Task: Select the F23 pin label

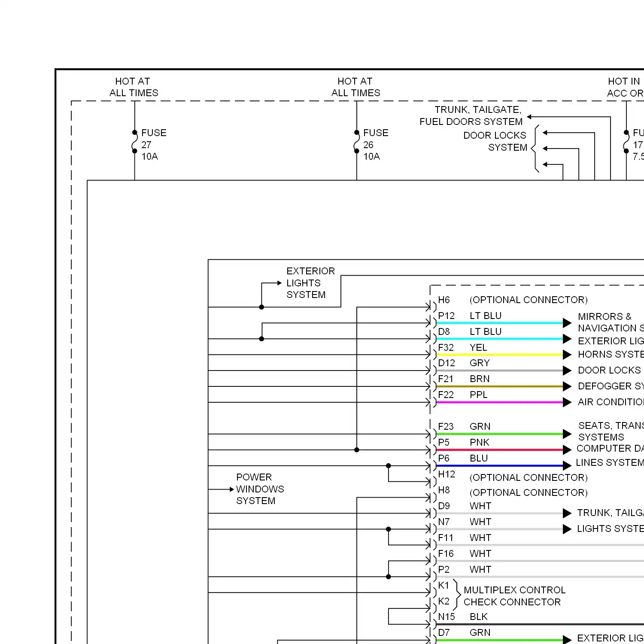Action: pyautogui.click(x=446, y=426)
